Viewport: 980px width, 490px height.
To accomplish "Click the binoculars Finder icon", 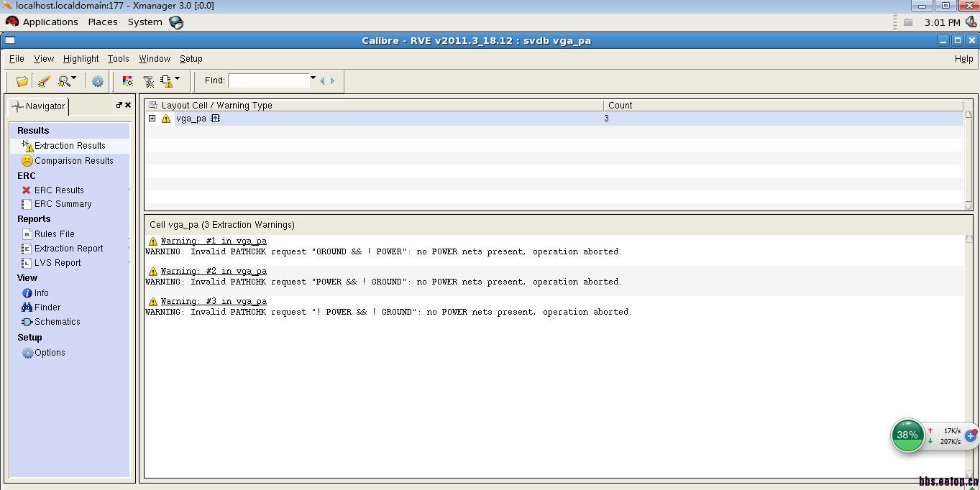I will pos(27,308).
